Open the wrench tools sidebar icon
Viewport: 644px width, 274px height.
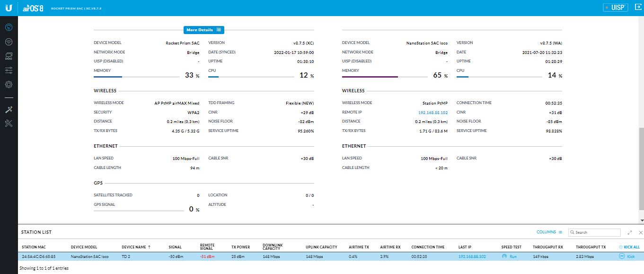pos(9,124)
